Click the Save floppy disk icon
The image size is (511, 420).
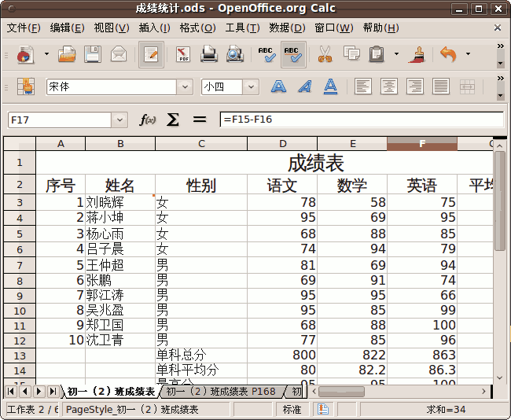click(93, 54)
